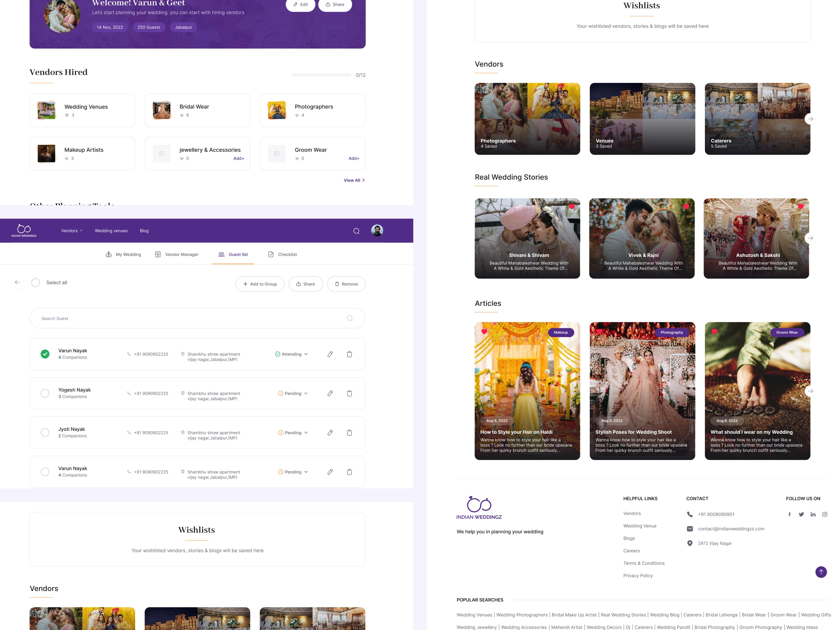This screenshot has height=630, width=840.
Task: Unlike the Shivani & Shivam story heart
Action: (x=572, y=206)
